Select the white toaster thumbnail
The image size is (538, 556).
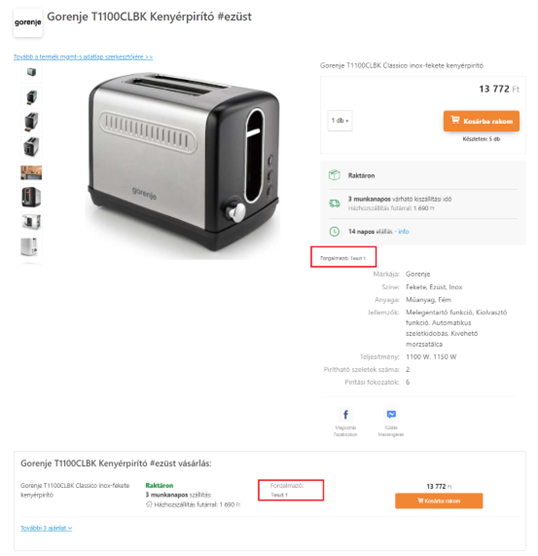pos(31,246)
